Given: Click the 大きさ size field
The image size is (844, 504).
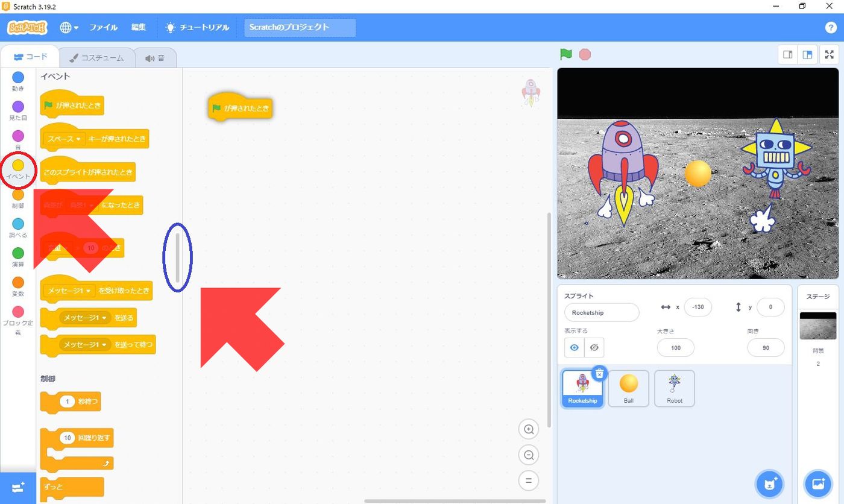Looking at the screenshot, I should [676, 347].
